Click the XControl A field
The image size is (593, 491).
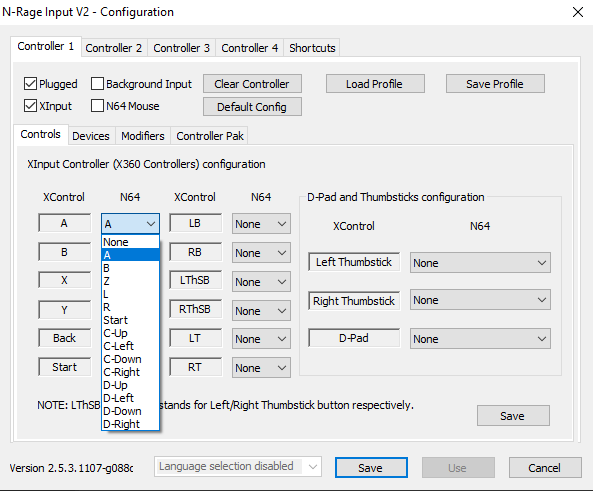click(x=64, y=223)
